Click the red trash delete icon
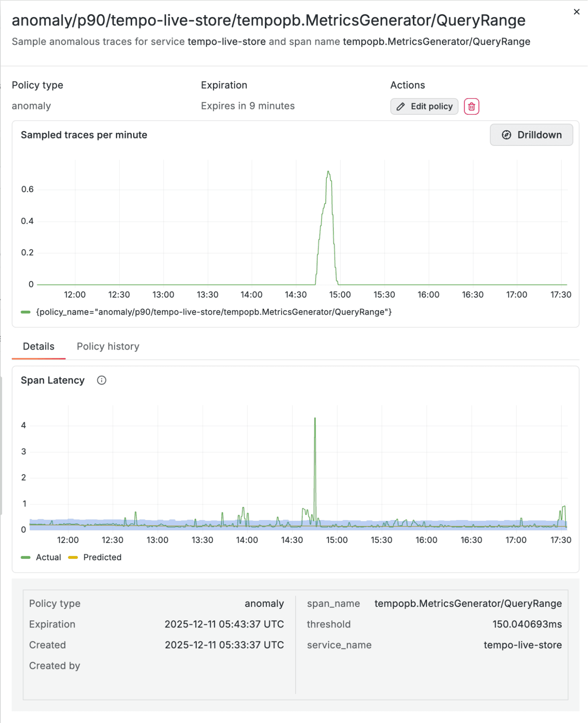 click(x=471, y=106)
